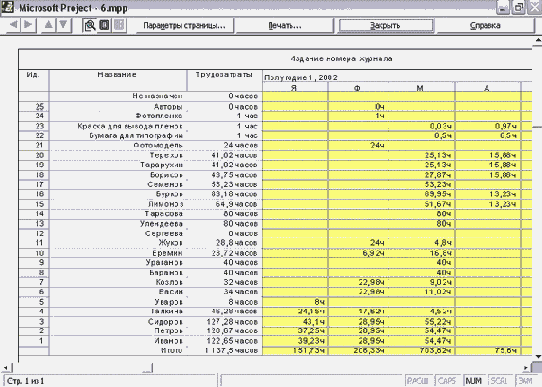
Task: Click the CAPS indicator in the status bar
Action: pos(447,381)
